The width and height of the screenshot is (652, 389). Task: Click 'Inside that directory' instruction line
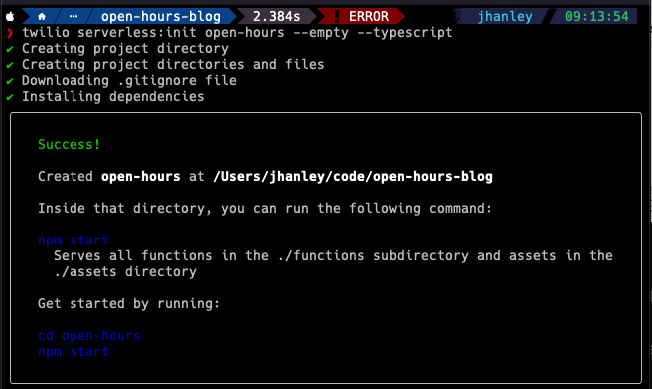(265, 208)
